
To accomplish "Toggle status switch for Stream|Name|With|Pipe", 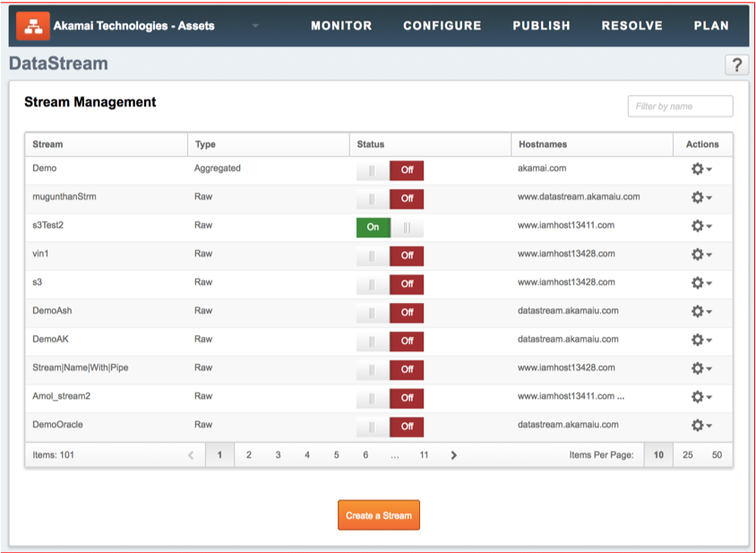I will [390, 369].
